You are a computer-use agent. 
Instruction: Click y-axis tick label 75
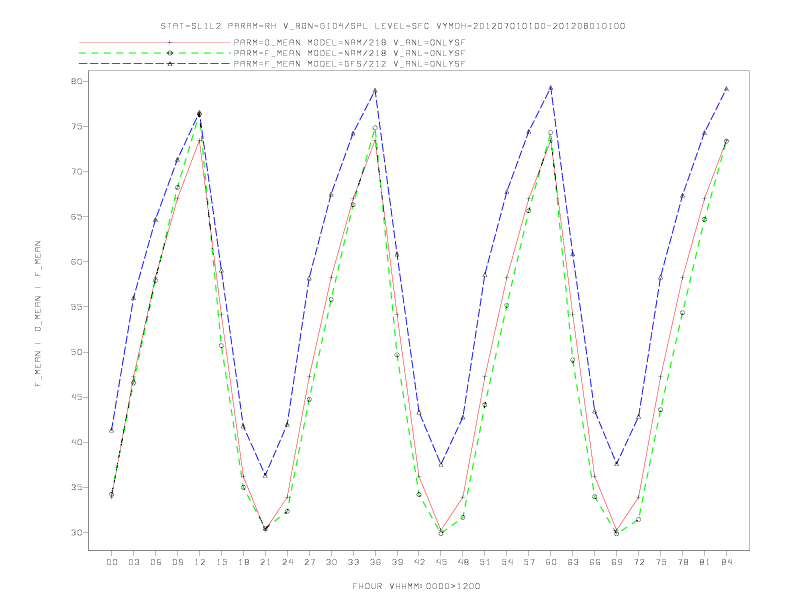[x=76, y=126]
